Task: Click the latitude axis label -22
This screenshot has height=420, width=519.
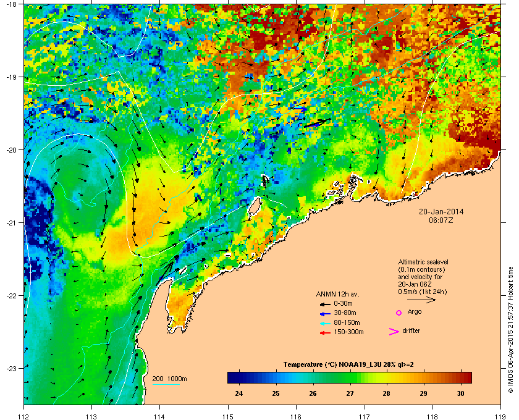Action: point(11,295)
